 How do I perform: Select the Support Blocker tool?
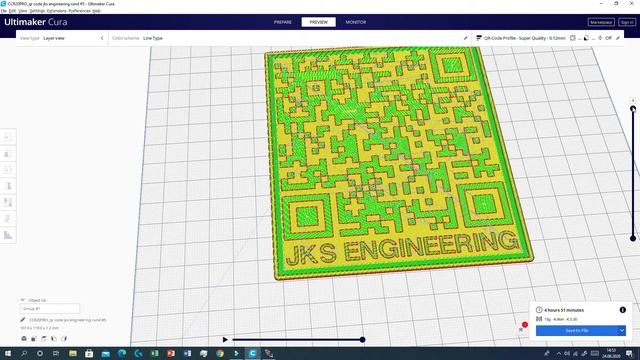8,219
